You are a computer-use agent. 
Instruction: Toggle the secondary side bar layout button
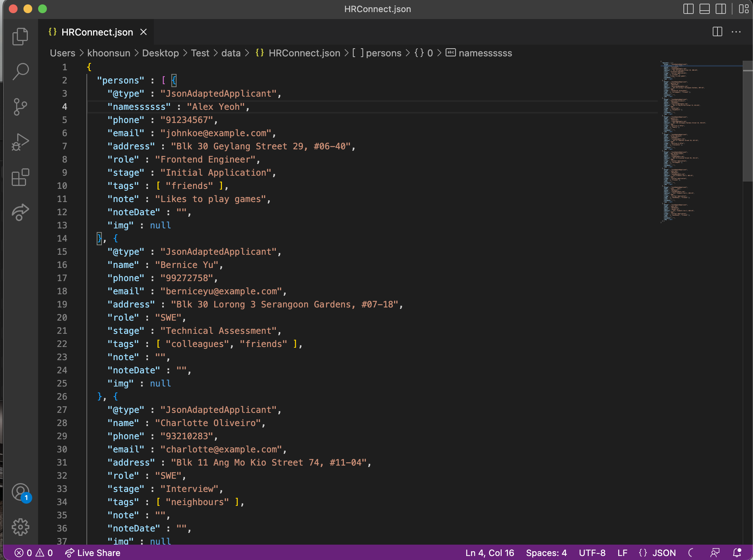(x=720, y=9)
